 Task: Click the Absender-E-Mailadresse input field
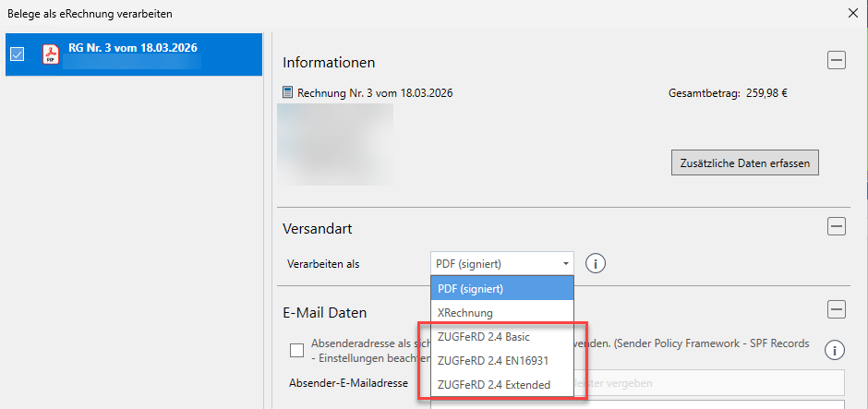pos(711,384)
